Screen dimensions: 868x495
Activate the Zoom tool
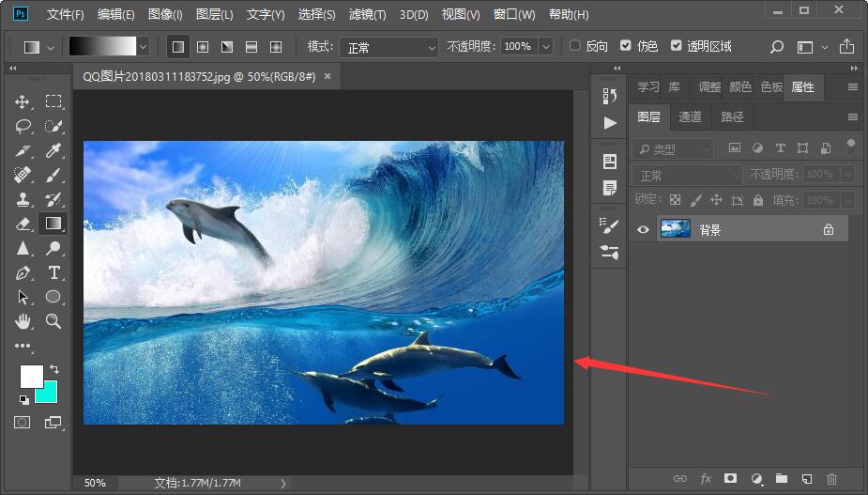pyautogui.click(x=53, y=321)
